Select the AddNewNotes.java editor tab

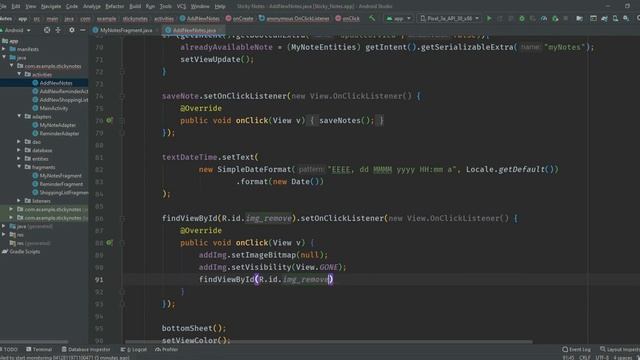pos(193,30)
